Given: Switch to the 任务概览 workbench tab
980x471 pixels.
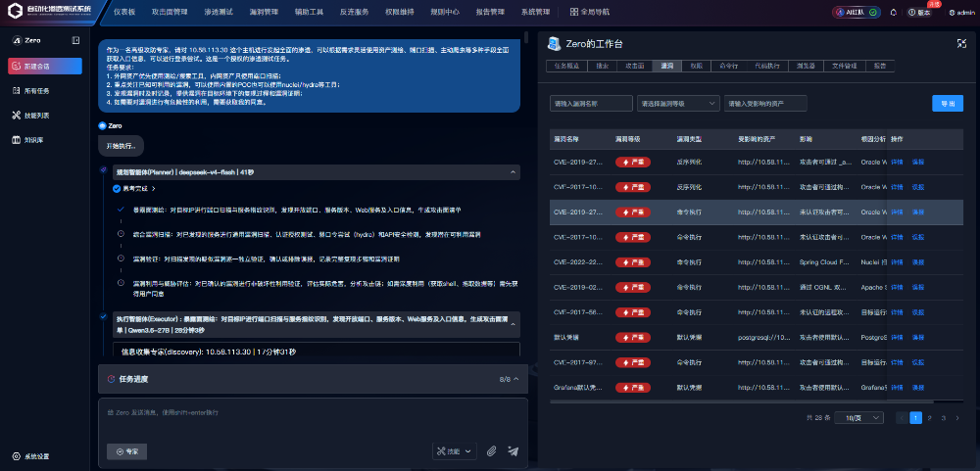Looking at the screenshot, I should pyautogui.click(x=566, y=66).
